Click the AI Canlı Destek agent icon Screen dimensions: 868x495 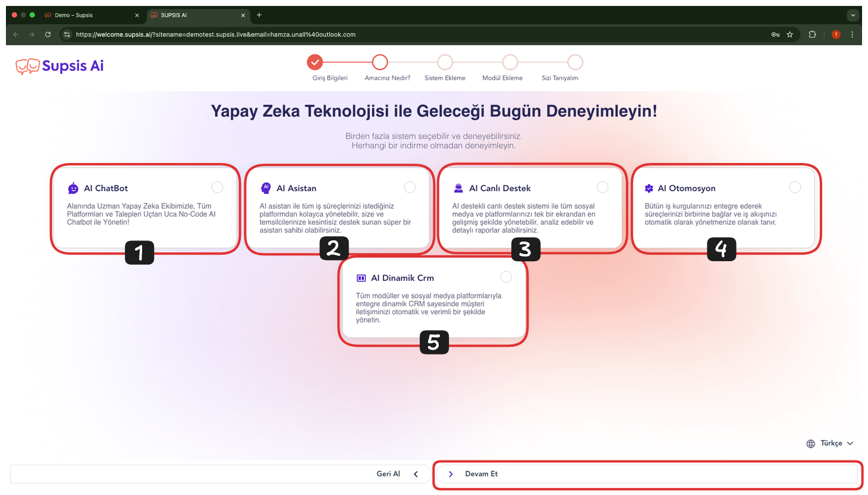(x=458, y=188)
